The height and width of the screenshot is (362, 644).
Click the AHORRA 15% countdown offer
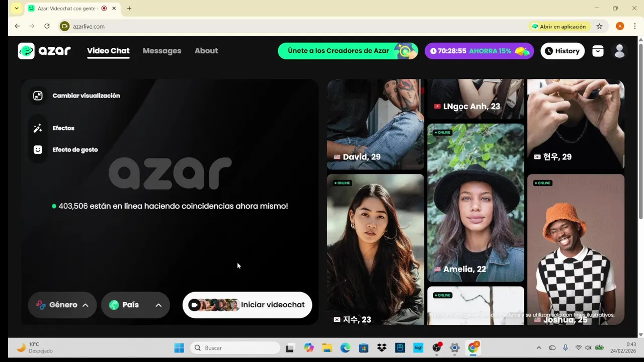pyautogui.click(x=479, y=51)
